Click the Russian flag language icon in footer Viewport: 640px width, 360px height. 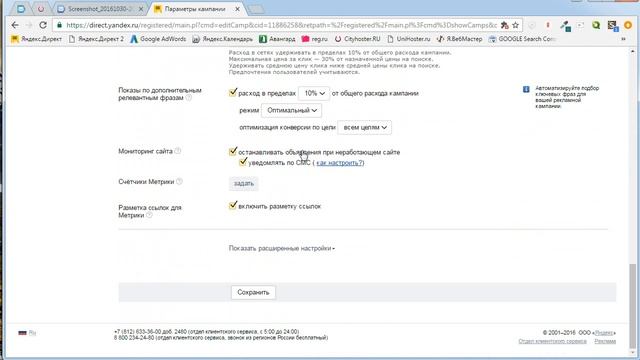point(22,333)
